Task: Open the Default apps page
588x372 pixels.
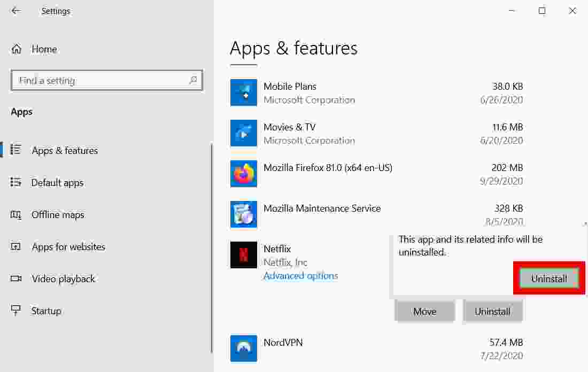Action: click(57, 183)
